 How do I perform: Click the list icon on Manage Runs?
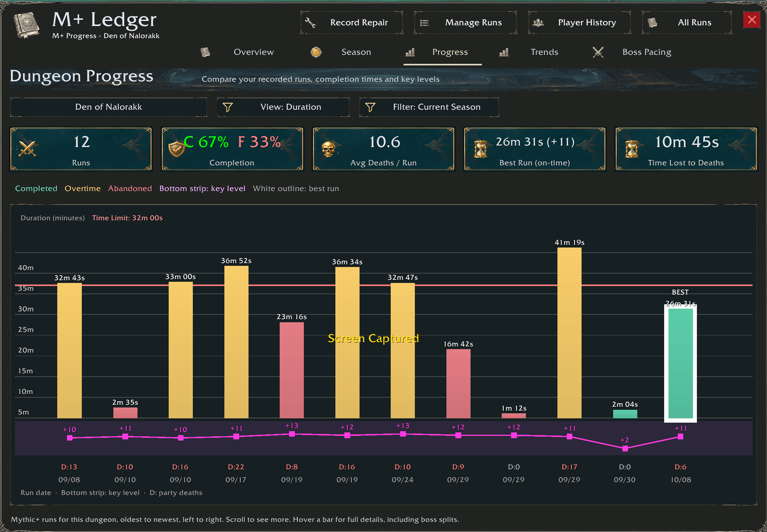click(424, 23)
